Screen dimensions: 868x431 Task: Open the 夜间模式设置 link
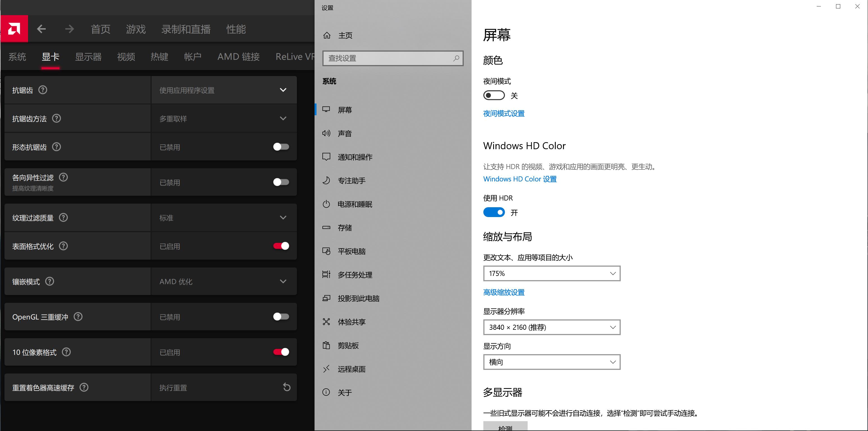pos(504,114)
